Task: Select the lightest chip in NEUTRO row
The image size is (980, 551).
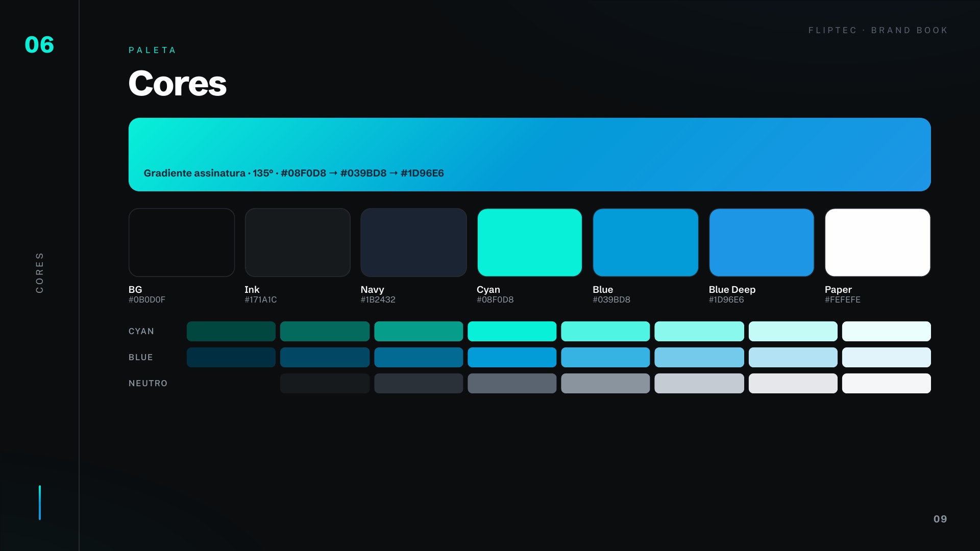Action: click(x=887, y=383)
